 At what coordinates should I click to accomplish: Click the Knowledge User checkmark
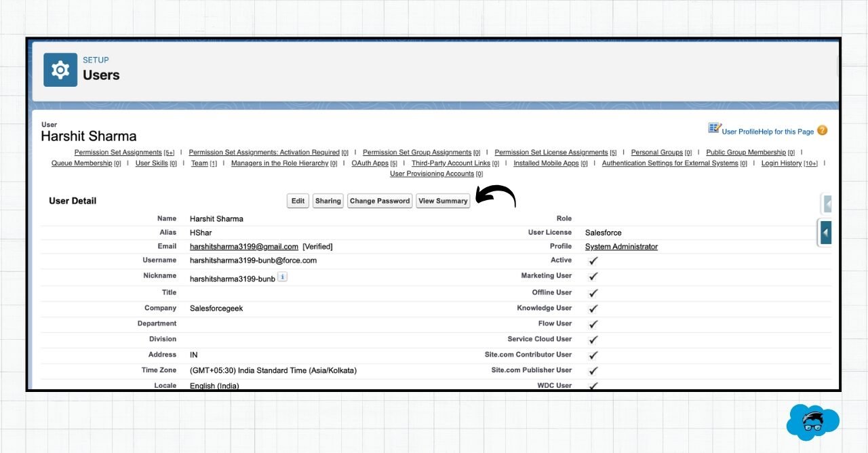click(x=593, y=309)
